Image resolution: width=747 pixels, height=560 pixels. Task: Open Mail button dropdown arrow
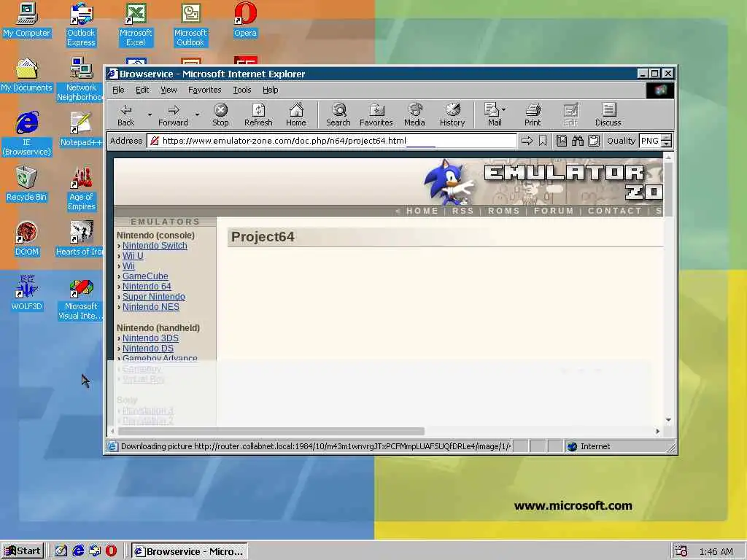tap(504, 109)
